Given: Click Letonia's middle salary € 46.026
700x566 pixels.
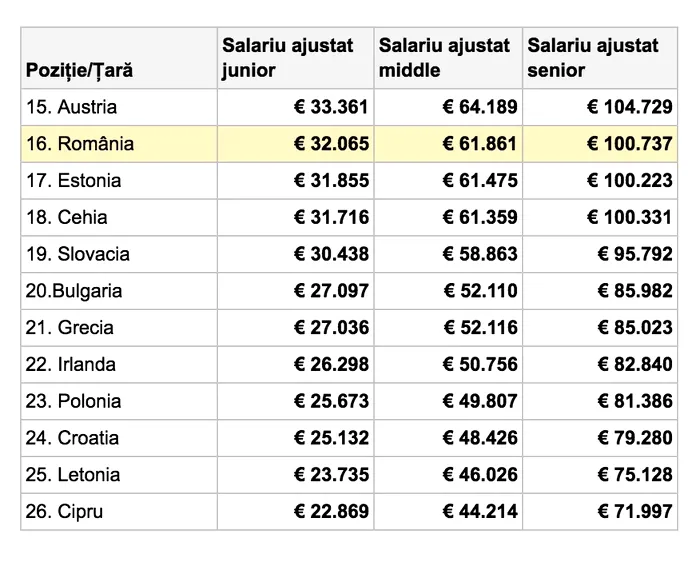Looking at the screenshot, I should [x=481, y=475].
